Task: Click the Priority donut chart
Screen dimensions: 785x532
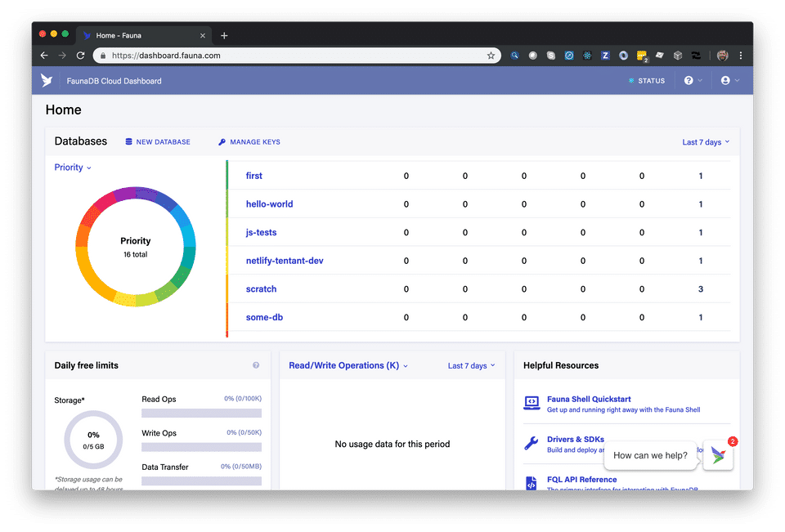Action: pos(135,247)
